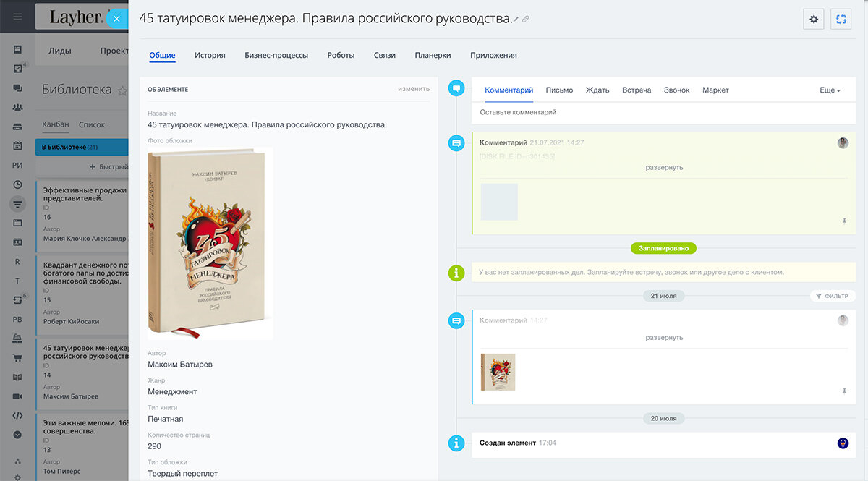Select the Встреча activity tab
This screenshot has height=481, width=868.
click(637, 90)
